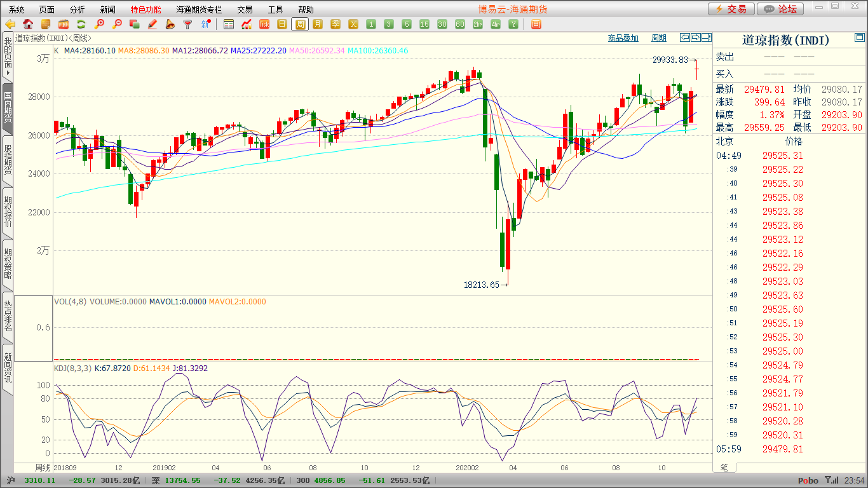
Task: Zoom in with the plus magnifier
Action: click(x=99, y=24)
